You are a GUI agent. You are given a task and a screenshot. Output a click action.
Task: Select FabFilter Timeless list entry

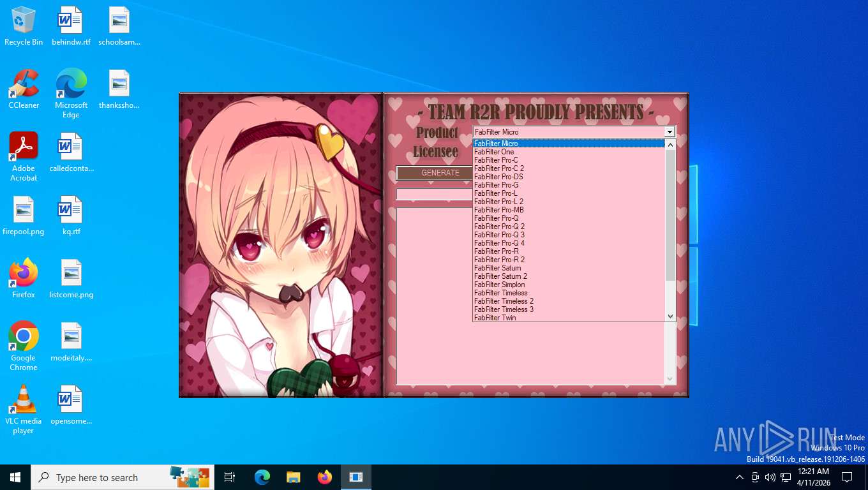coord(569,293)
